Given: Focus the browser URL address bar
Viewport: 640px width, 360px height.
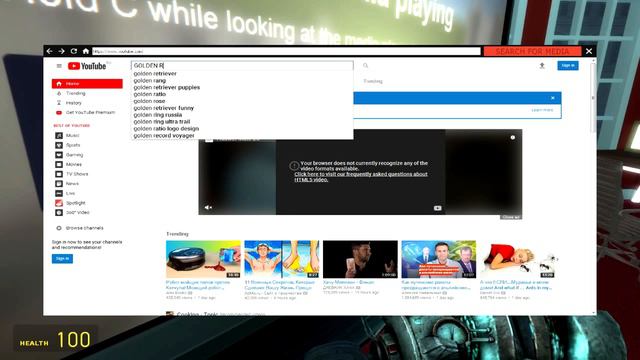Looking at the screenshot, I should click(x=286, y=51).
